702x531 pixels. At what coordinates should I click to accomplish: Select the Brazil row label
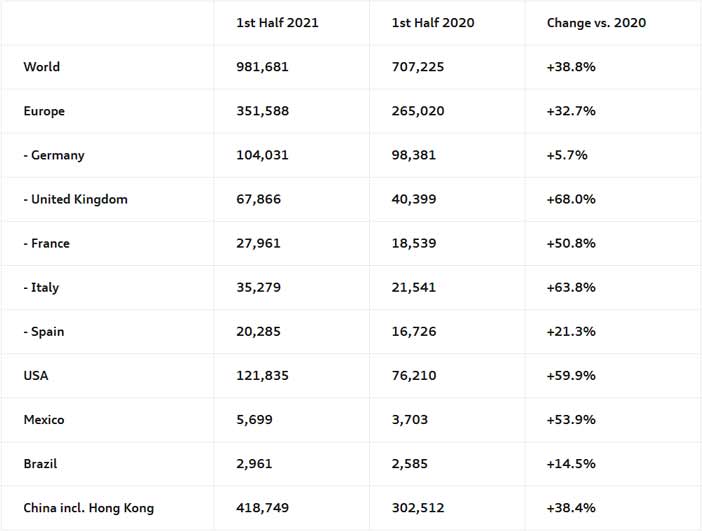click(x=41, y=464)
